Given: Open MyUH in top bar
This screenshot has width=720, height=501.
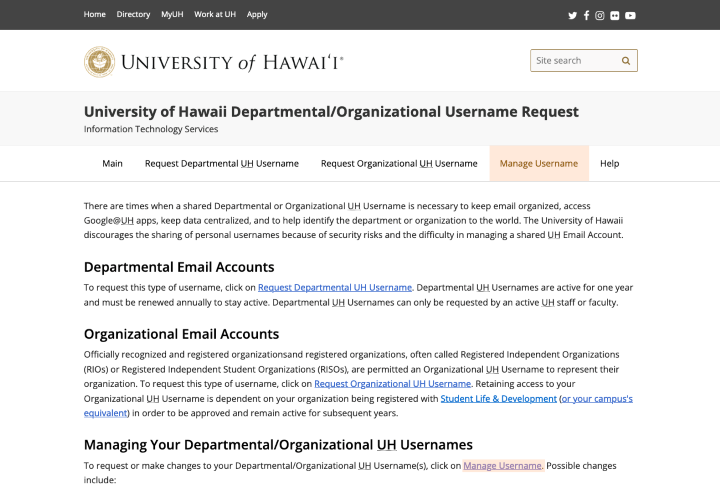Looking at the screenshot, I should point(172,14).
